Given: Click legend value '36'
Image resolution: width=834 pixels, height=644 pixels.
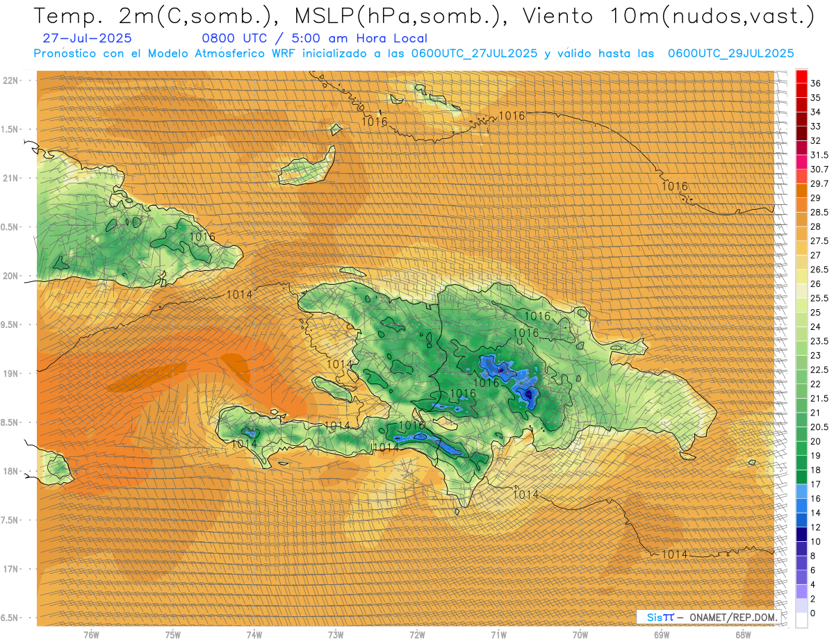Looking at the screenshot, I should click(816, 83).
